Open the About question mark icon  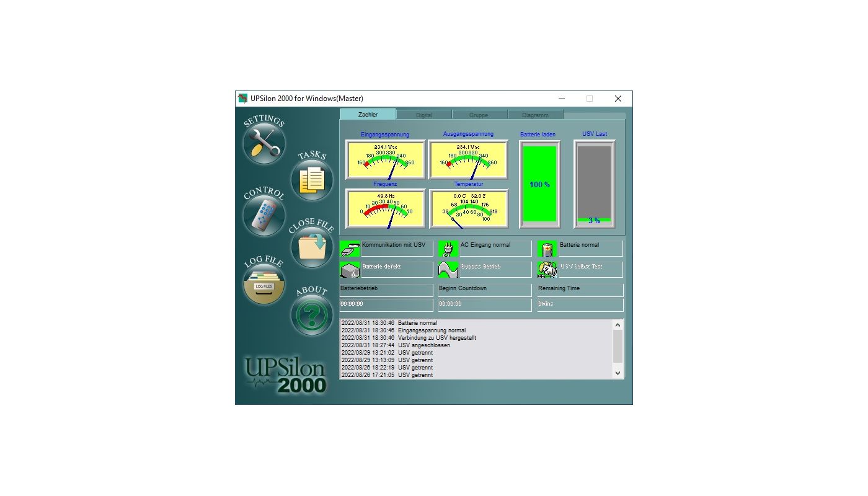point(312,315)
